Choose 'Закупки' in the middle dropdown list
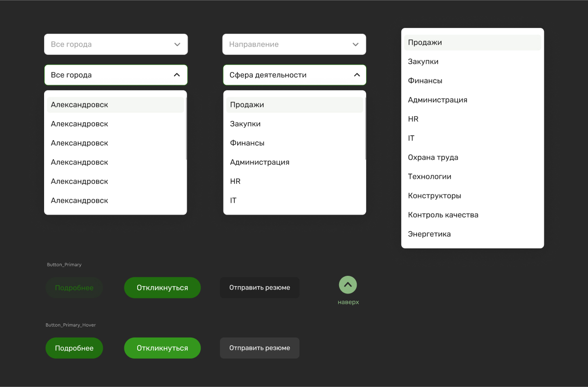Viewport: 588px width, 387px height. [x=294, y=124]
